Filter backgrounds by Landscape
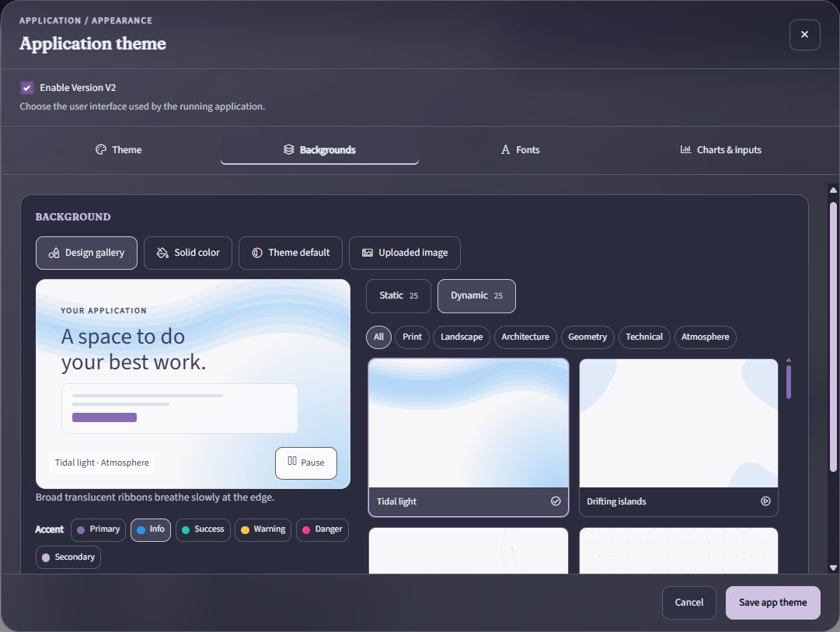The width and height of the screenshot is (840, 632). (462, 337)
